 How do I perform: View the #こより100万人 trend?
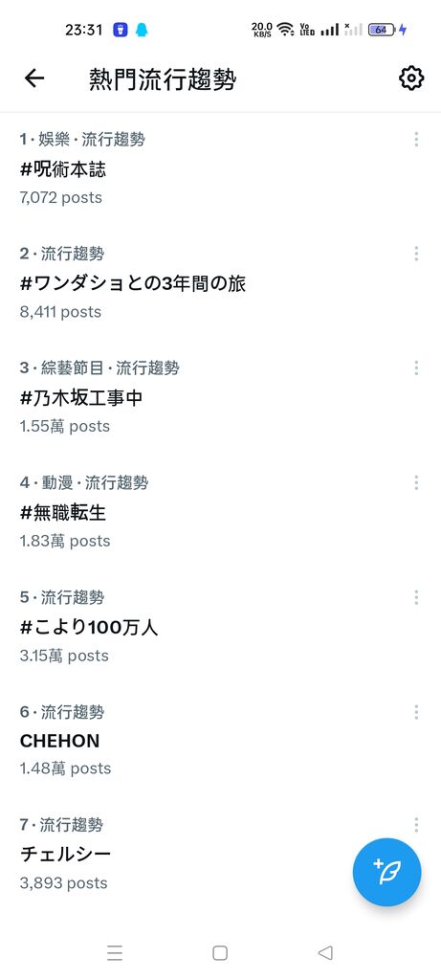click(x=220, y=626)
